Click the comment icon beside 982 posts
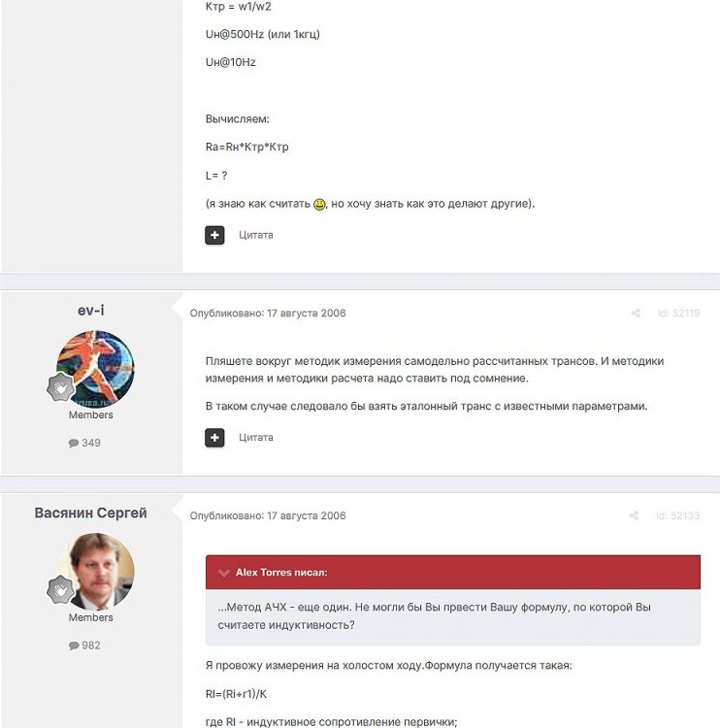Image resolution: width=720 pixels, height=728 pixels. coord(74,645)
